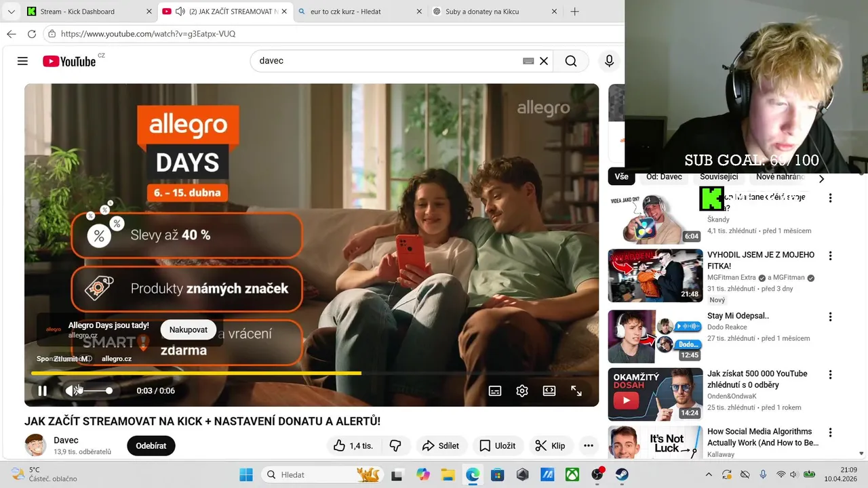Open the on-screen keyboard icon in search box

coord(528,61)
